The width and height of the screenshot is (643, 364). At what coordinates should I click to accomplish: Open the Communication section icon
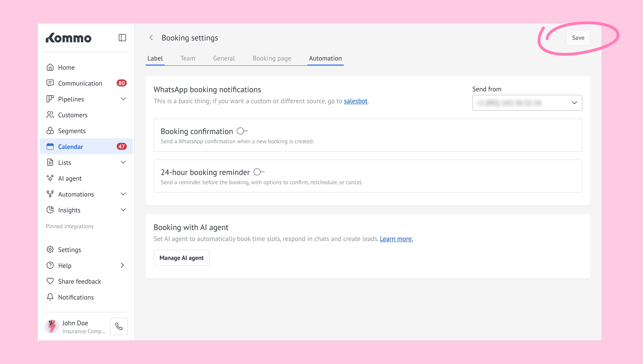click(50, 83)
